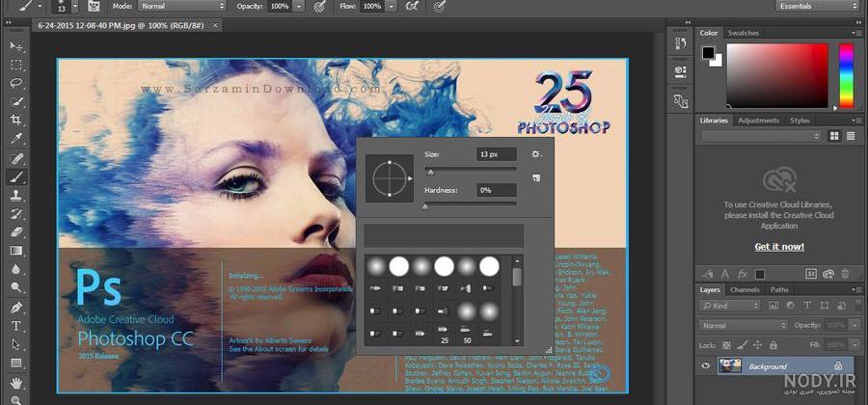Toggle filter for type layers
The height and width of the screenshot is (405, 868).
click(807, 305)
